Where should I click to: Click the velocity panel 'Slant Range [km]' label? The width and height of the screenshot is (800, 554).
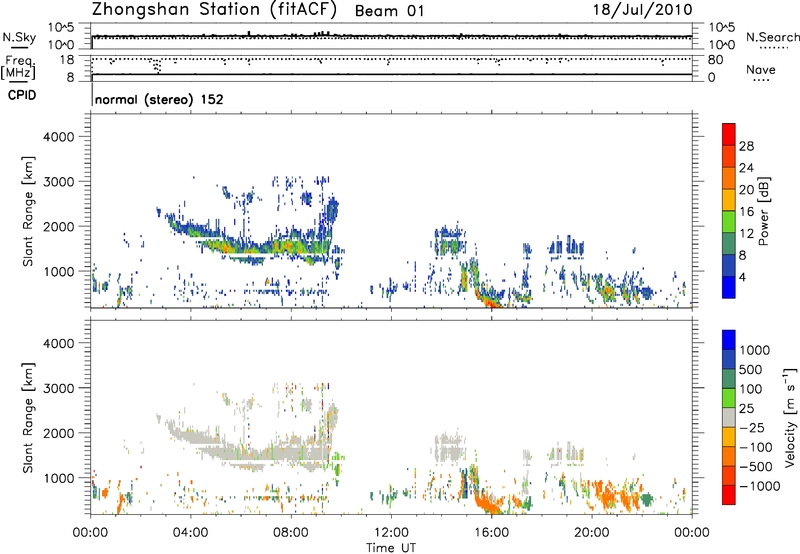point(28,418)
